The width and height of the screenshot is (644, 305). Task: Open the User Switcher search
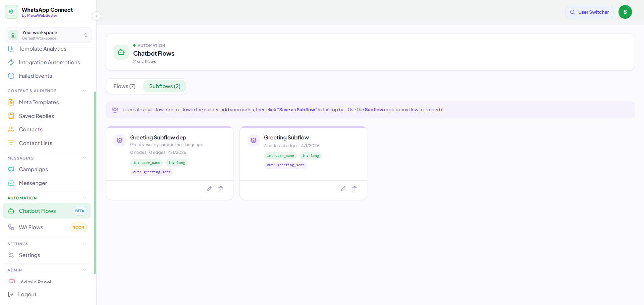[x=589, y=12]
